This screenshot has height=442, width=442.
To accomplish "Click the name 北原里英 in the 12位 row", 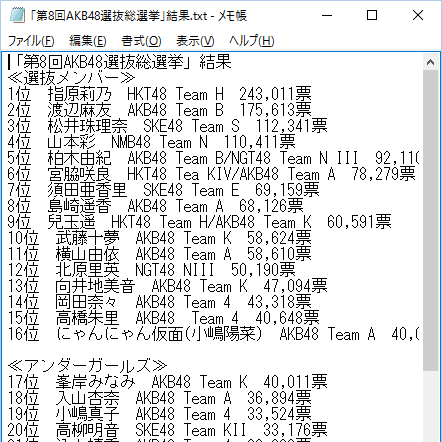I will pos(87,270).
